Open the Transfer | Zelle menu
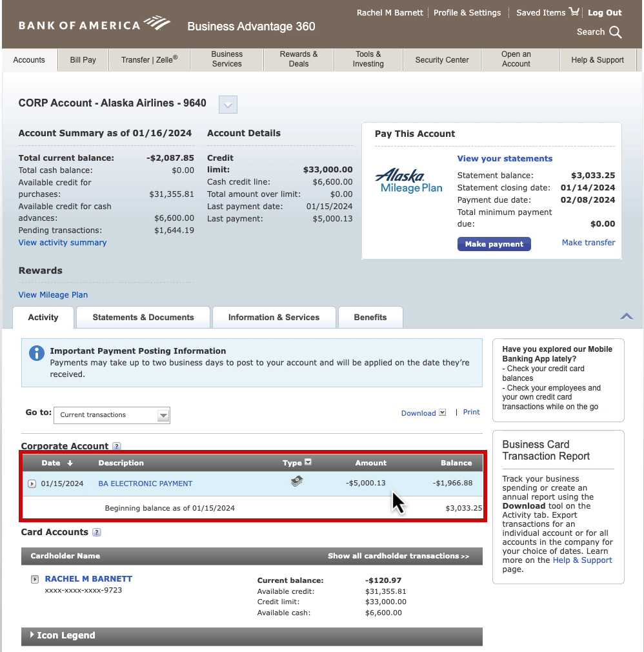The image size is (644, 652). pos(149,60)
